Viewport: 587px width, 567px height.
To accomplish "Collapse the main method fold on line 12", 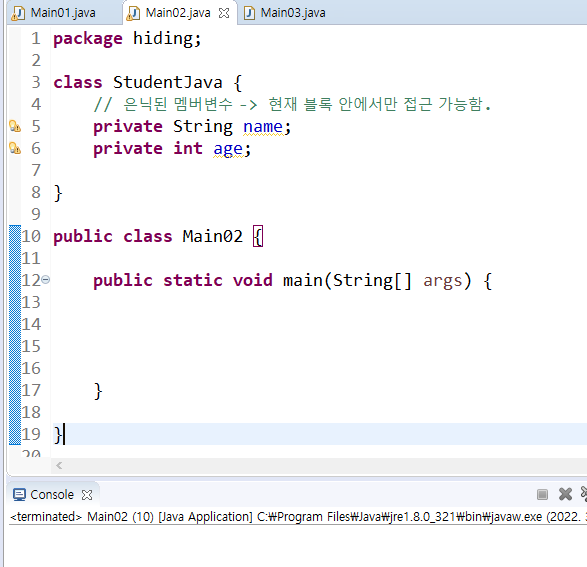I will [x=45, y=280].
